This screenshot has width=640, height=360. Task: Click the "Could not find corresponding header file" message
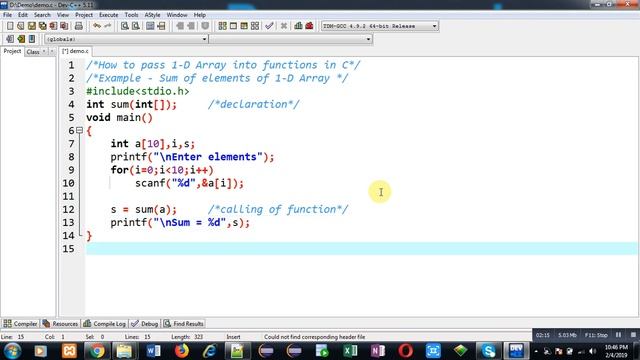click(314, 337)
